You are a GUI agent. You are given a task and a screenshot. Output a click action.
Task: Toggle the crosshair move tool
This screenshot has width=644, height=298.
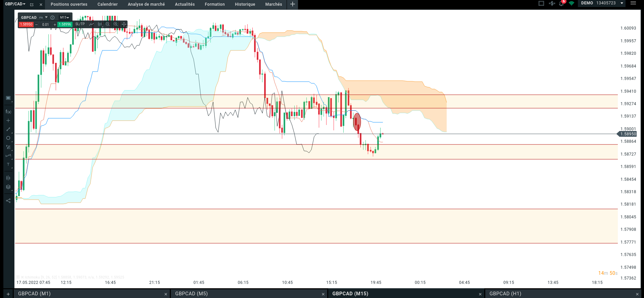tap(124, 24)
